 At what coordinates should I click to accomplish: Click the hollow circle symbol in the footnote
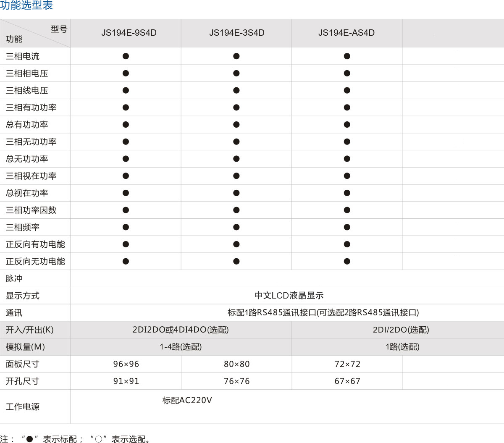[x=99, y=439]
